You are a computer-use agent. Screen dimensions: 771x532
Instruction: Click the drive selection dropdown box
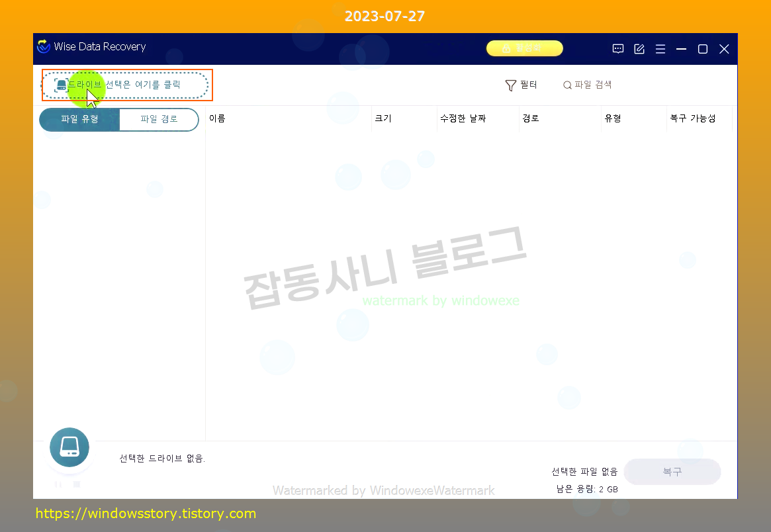[x=125, y=85]
